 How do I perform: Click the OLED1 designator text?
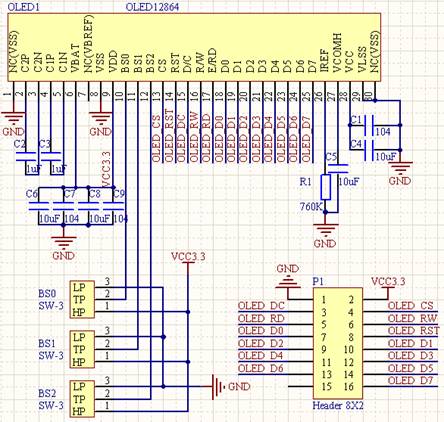point(24,7)
